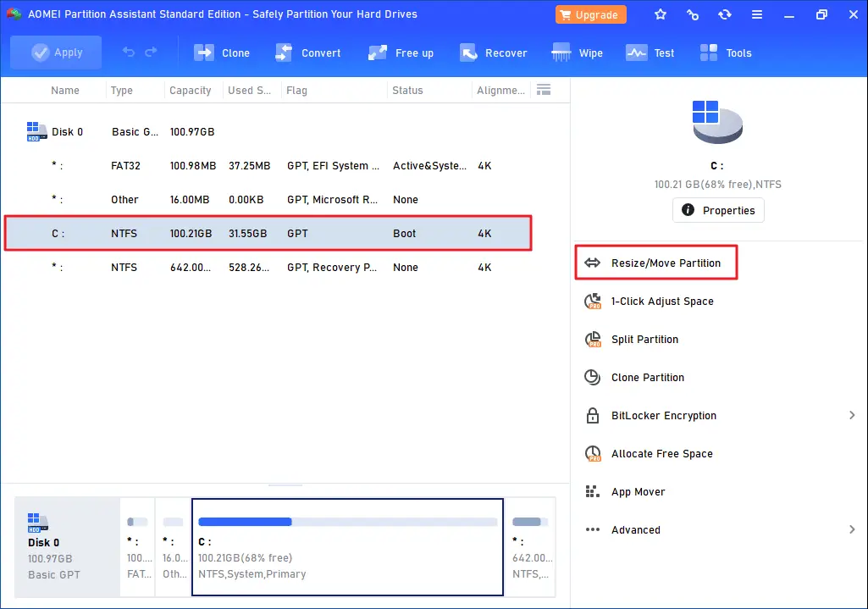Image resolution: width=868 pixels, height=609 pixels.
Task: Click the Clone Partition icon
Action: pos(592,377)
